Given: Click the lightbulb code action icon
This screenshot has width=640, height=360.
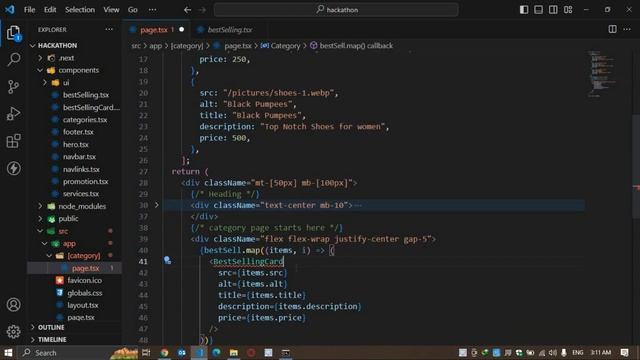Looking at the screenshot, I should click(167, 260).
